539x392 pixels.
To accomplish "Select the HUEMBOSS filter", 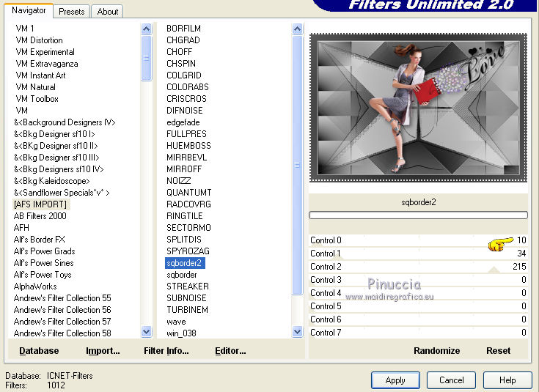I will point(188,146).
